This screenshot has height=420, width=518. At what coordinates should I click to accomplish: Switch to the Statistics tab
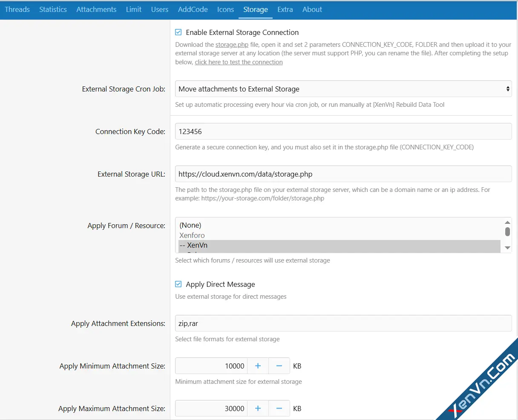click(x=53, y=9)
